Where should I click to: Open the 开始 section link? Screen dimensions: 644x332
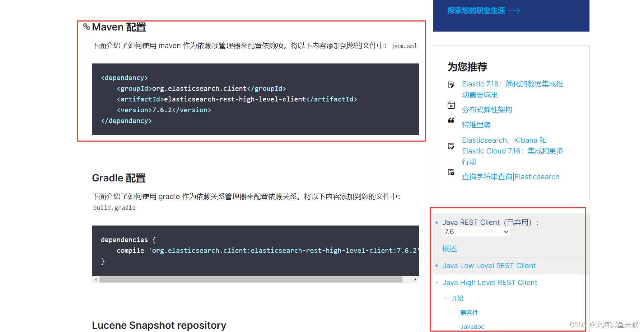pyautogui.click(x=457, y=298)
